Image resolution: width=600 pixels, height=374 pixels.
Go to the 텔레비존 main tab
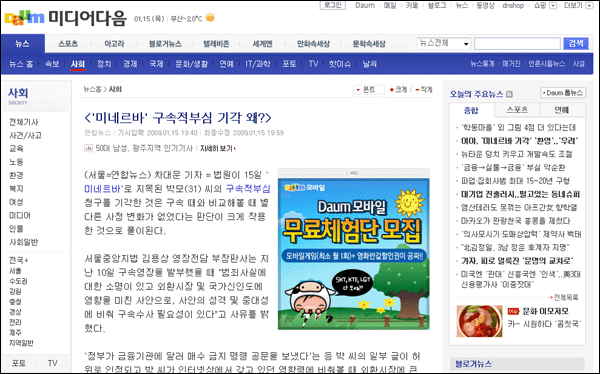point(216,44)
